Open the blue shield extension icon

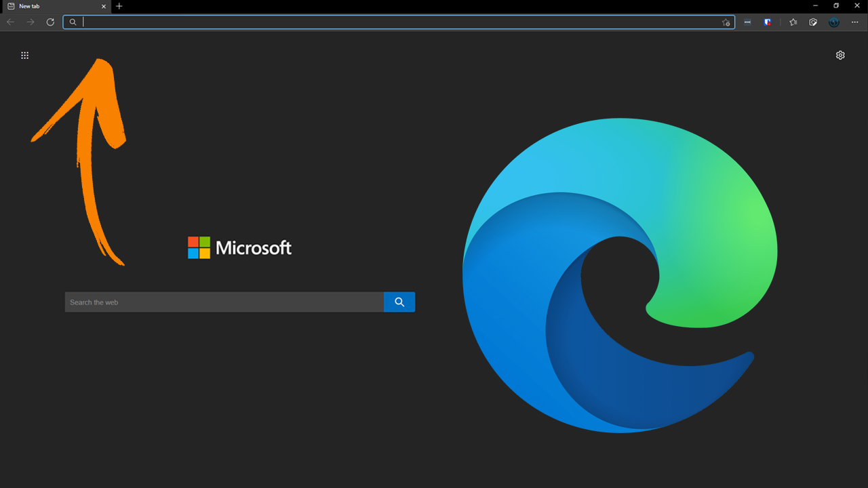[x=767, y=22]
